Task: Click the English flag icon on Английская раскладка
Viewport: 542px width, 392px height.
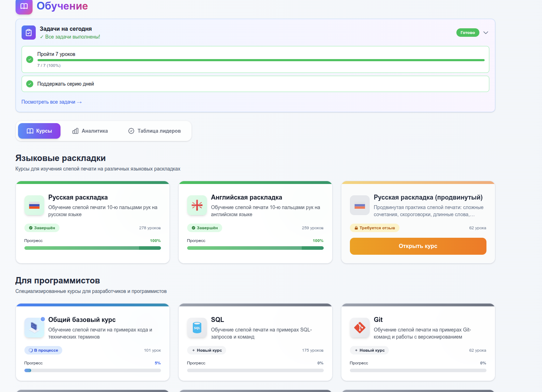Action: (197, 206)
